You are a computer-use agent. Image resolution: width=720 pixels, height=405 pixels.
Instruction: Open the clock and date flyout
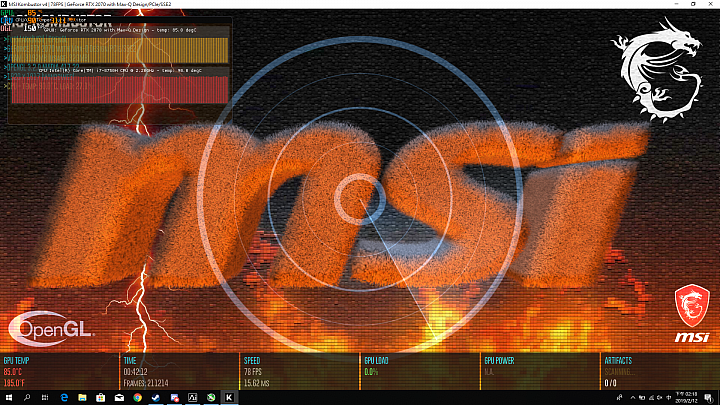coord(686,398)
